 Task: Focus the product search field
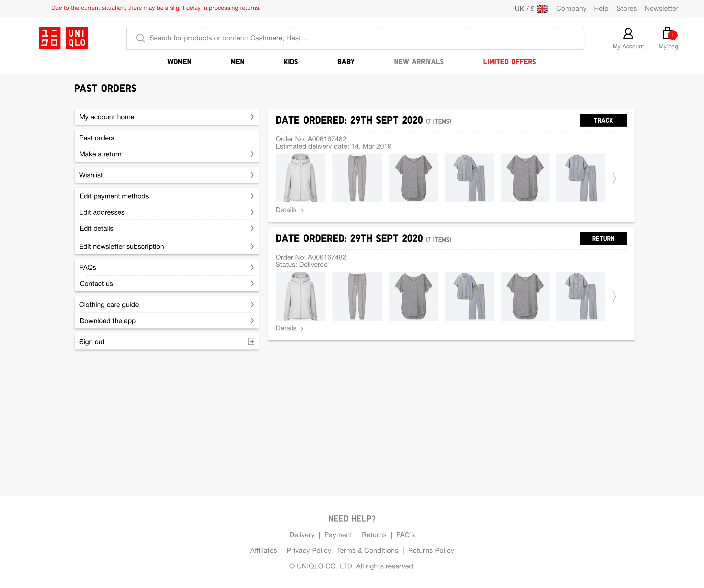pyautogui.click(x=362, y=38)
